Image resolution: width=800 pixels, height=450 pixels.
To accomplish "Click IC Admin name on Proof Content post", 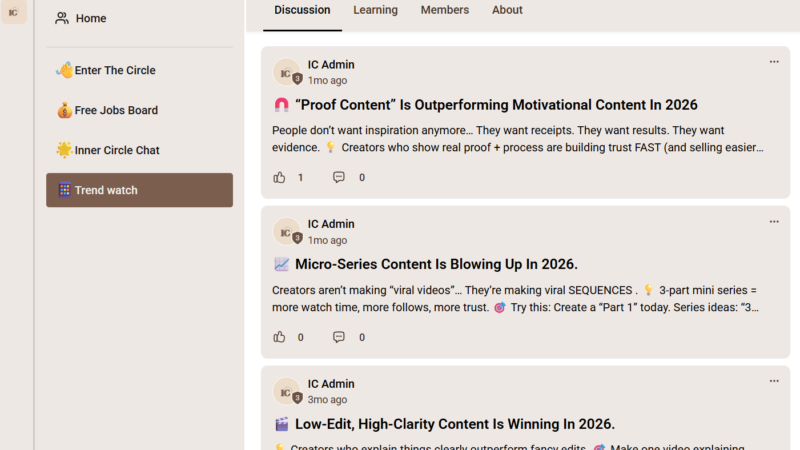I will (331, 65).
